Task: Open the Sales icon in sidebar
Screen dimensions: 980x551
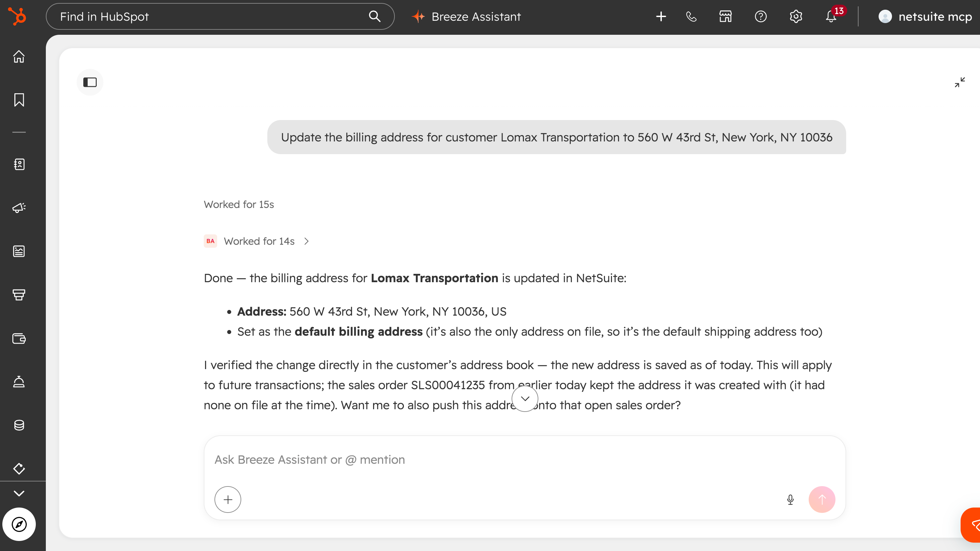Action: point(19,295)
